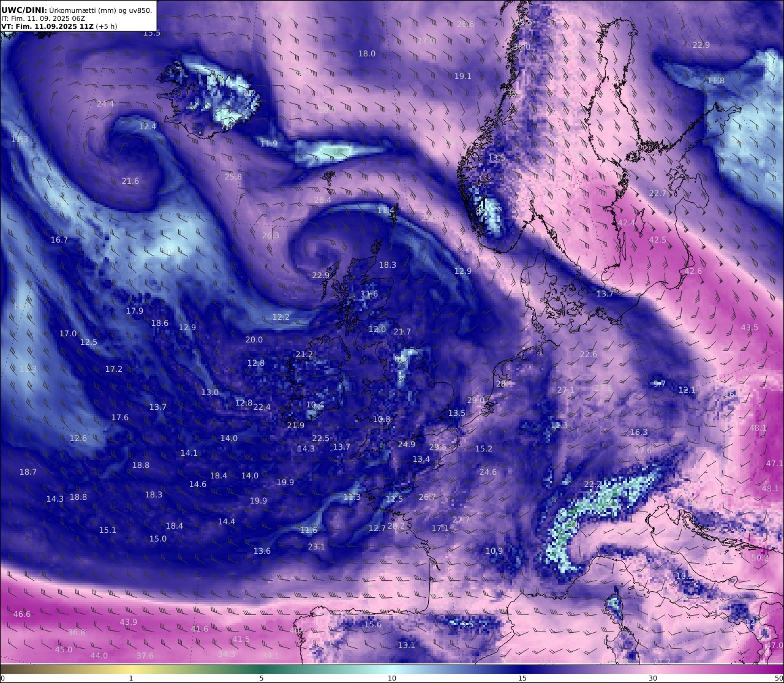Click the 12.2 value label
The height and width of the screenshot is (683, 784).
tap(281, 317)
